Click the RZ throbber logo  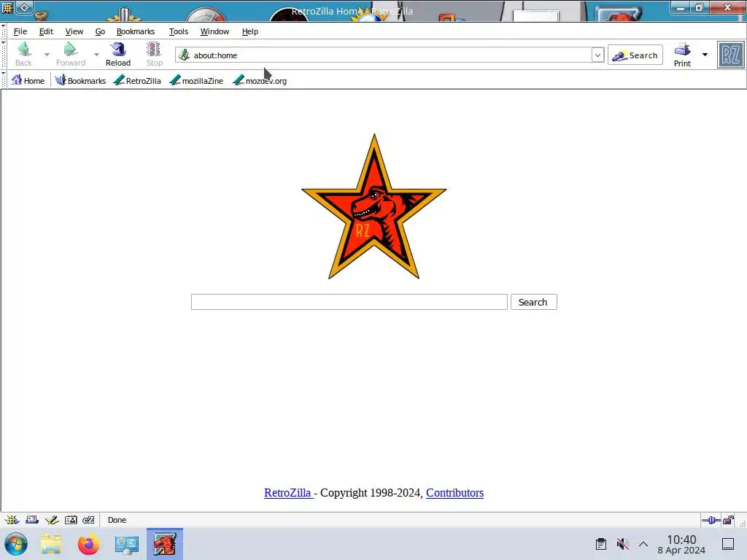730,55
